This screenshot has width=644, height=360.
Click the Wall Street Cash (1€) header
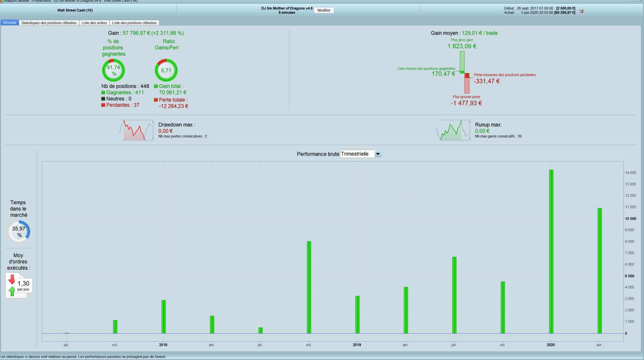(x=75, y=10)
